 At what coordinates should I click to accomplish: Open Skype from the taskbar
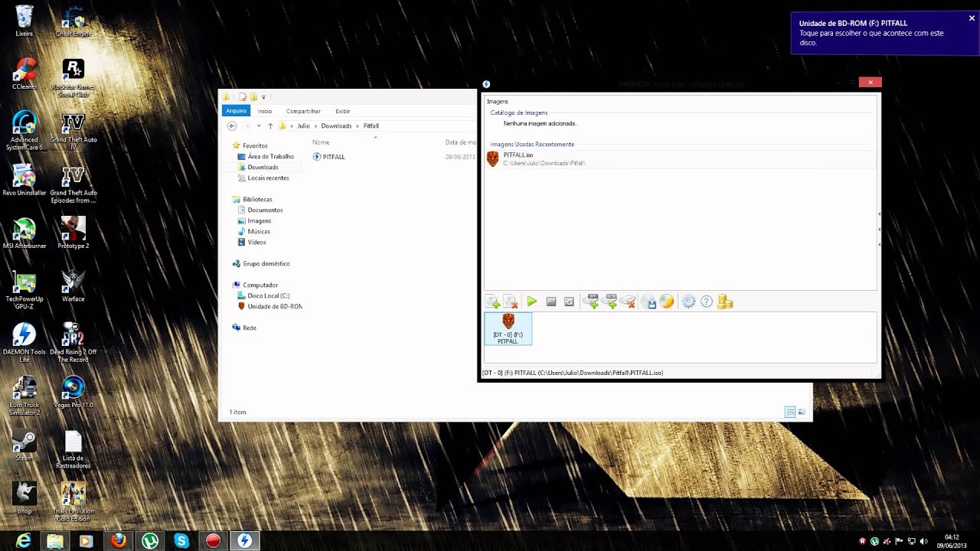click(x=181, y=541)
